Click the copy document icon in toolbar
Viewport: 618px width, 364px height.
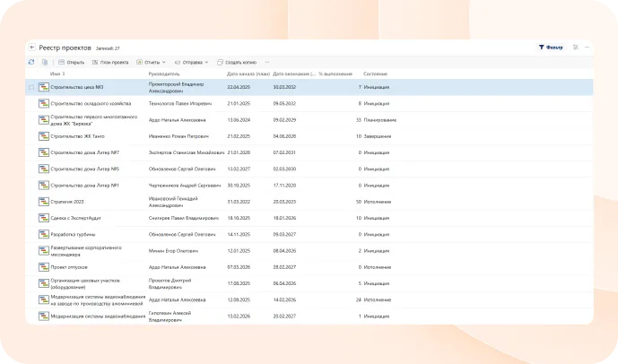[x=44, y=62]
